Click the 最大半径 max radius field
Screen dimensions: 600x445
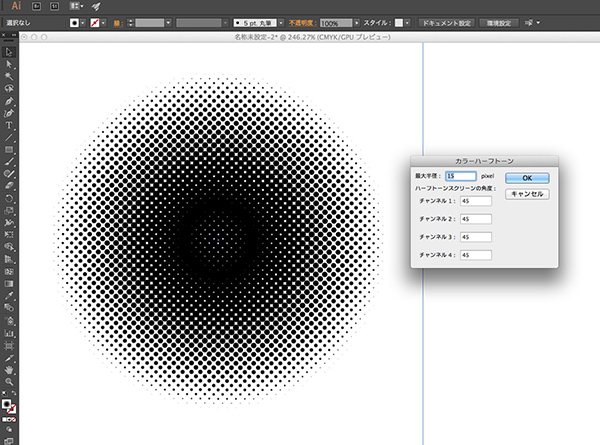click(x=462, y=176)
